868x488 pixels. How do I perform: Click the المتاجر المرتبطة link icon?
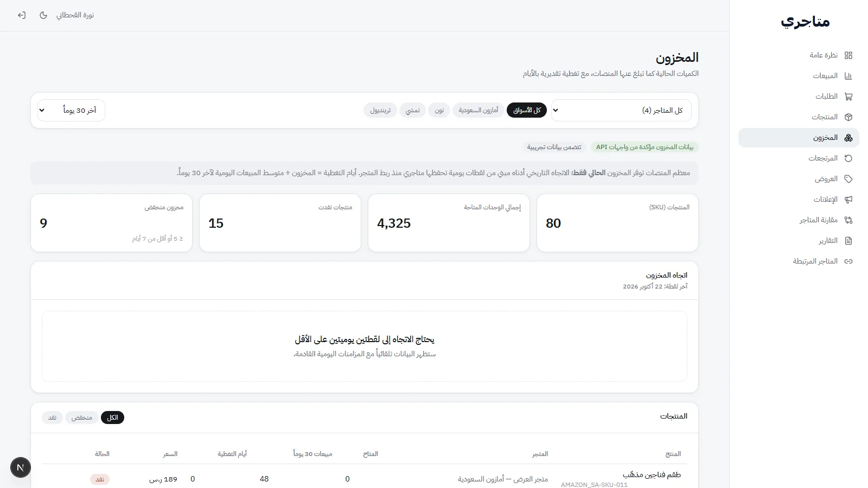tap(848, 261)
